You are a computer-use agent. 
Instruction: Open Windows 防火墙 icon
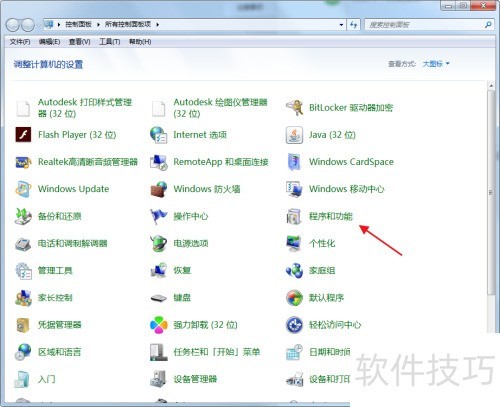(x=159, y=189)
